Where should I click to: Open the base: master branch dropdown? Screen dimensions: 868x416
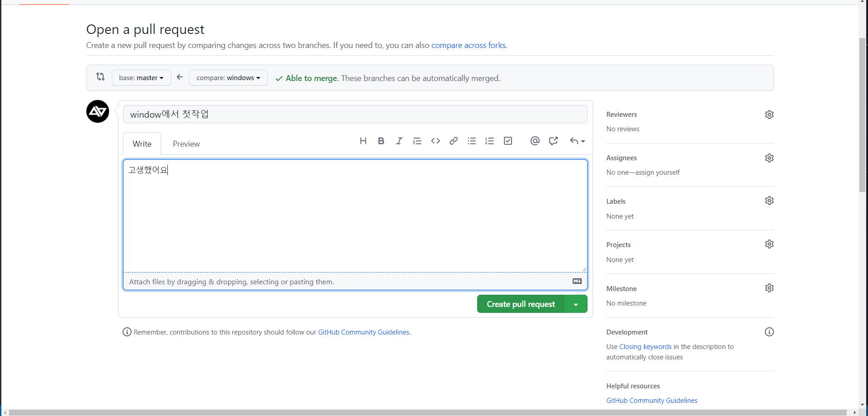142,77
